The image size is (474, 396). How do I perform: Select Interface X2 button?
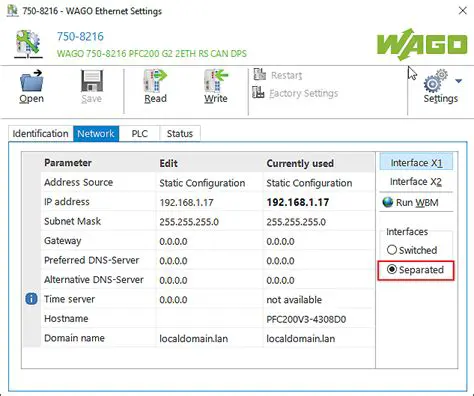click(416, 182)
